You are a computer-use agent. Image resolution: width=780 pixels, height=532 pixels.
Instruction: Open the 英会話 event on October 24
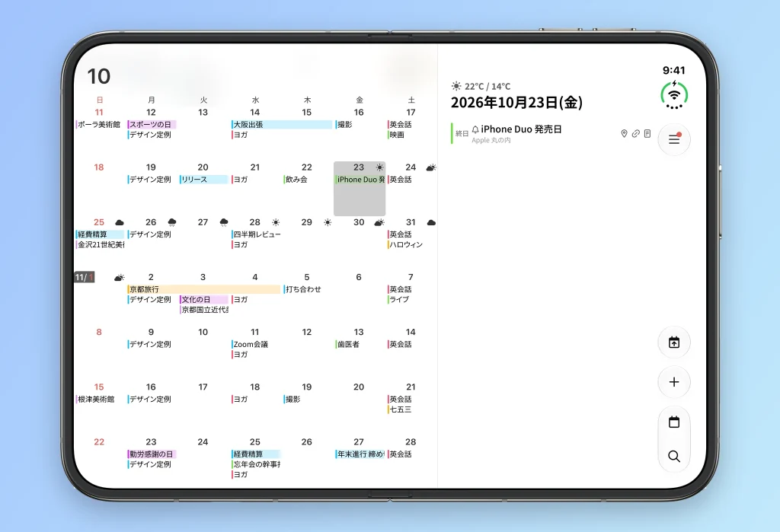pos(400,180)
